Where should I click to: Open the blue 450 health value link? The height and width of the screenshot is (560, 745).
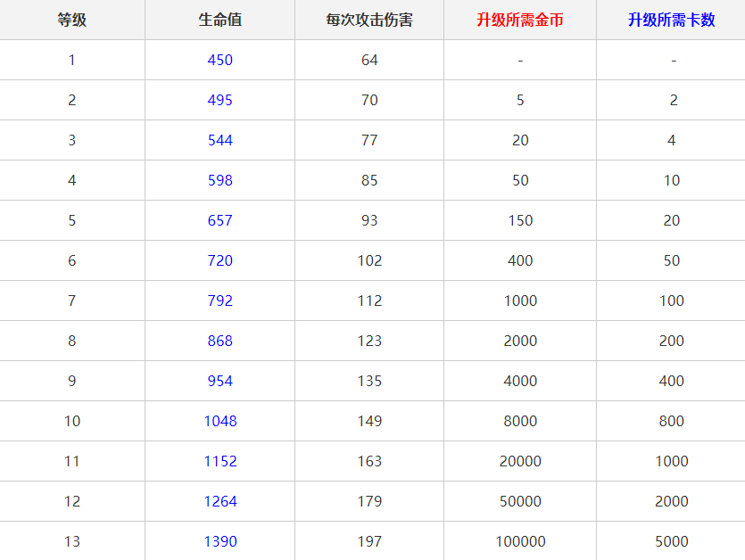[219, 60]
